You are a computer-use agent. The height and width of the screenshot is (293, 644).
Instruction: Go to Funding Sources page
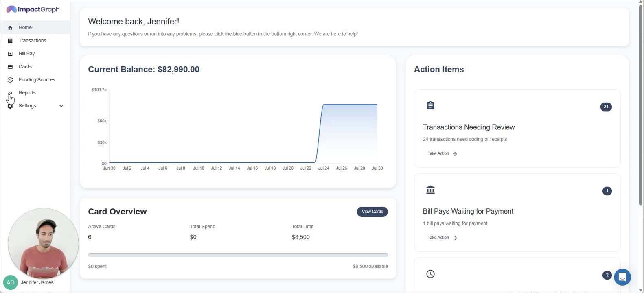(37, 80)
